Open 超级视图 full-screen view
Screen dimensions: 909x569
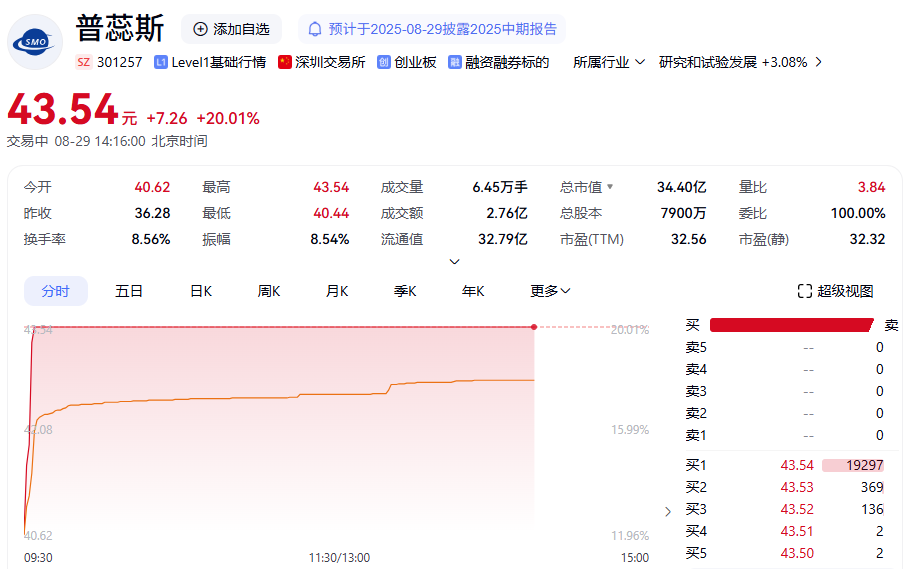pos(835,291)
